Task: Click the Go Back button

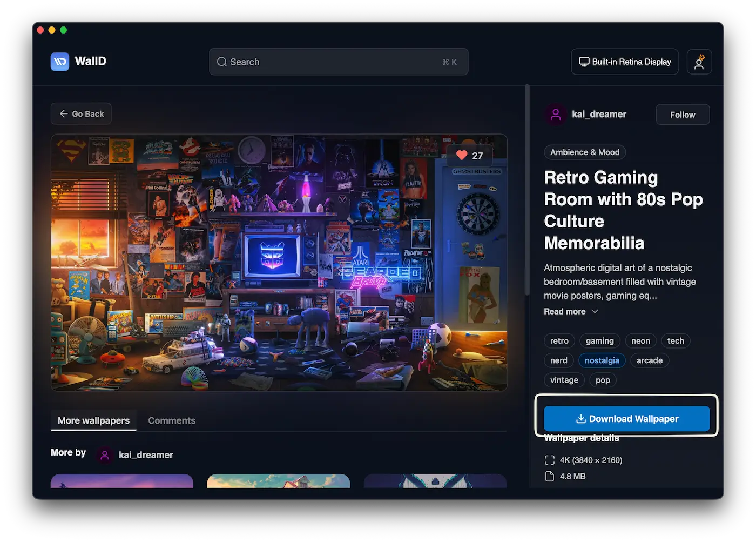Action: point(81,114)
